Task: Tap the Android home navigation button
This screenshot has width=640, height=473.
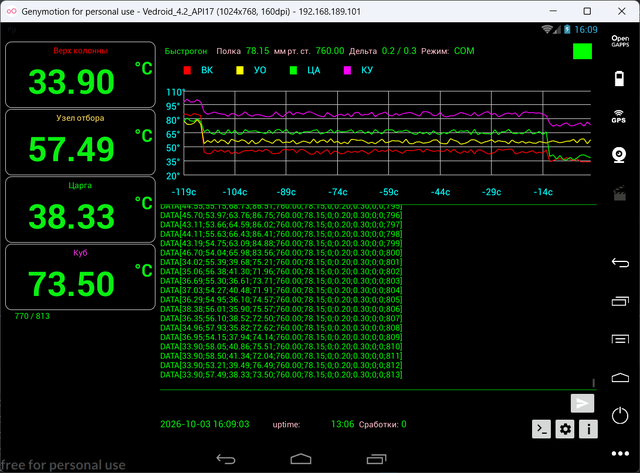Action: click(301, 459)
